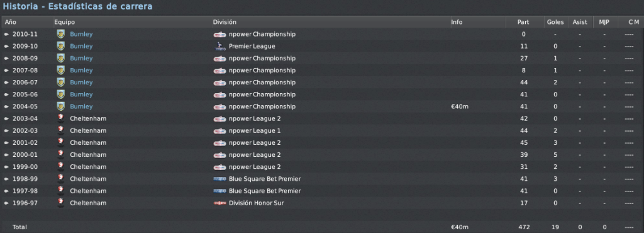The width and height of the screenshot is (644, 233).
Task: Open Burnley link in 2008-09 row
Action: point(81,59)
